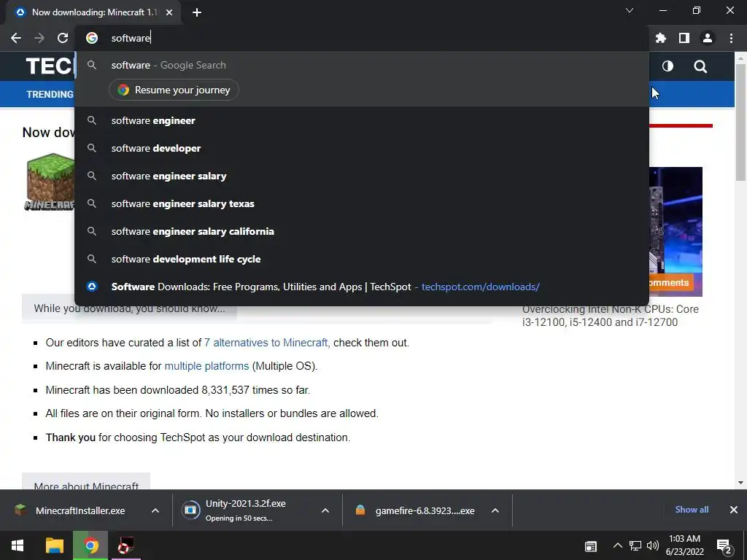The image size is (747, 560).
Task: Click the Resume your journey chip
Action: [174, 90]
